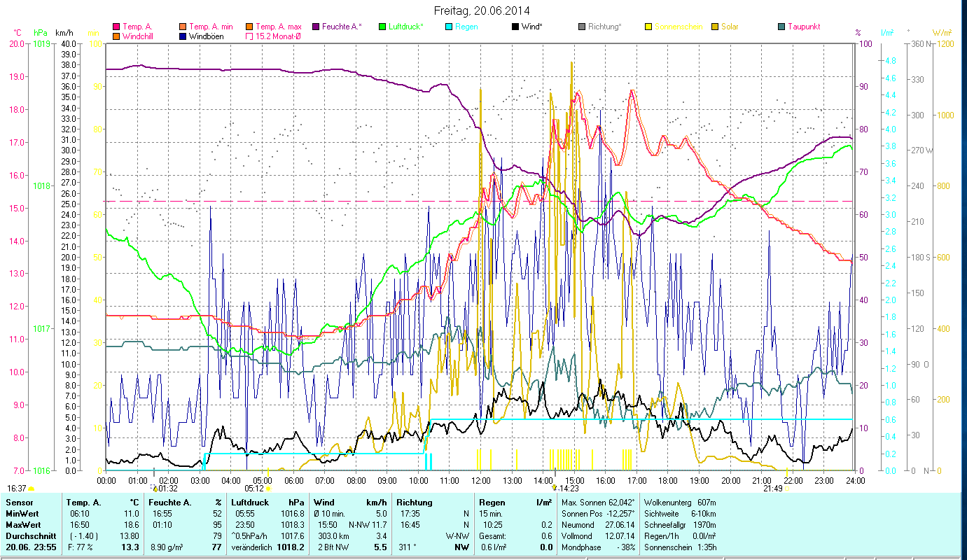Click the Luftdruck green legend square
The height and width of the screenshot is (560, 967).
(382, 27)
